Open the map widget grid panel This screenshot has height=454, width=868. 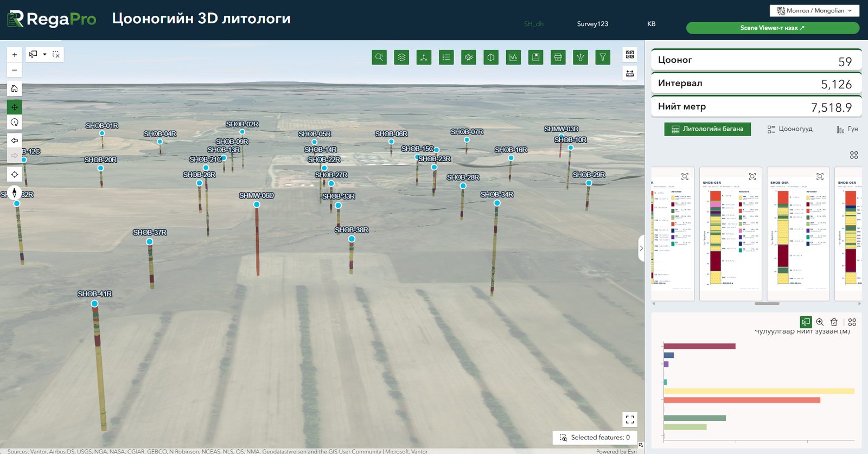630,55
